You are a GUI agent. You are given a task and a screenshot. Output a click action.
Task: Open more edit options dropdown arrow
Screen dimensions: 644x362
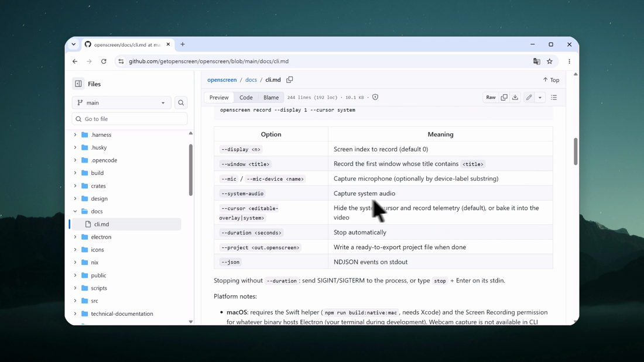(x=540, y=97)
